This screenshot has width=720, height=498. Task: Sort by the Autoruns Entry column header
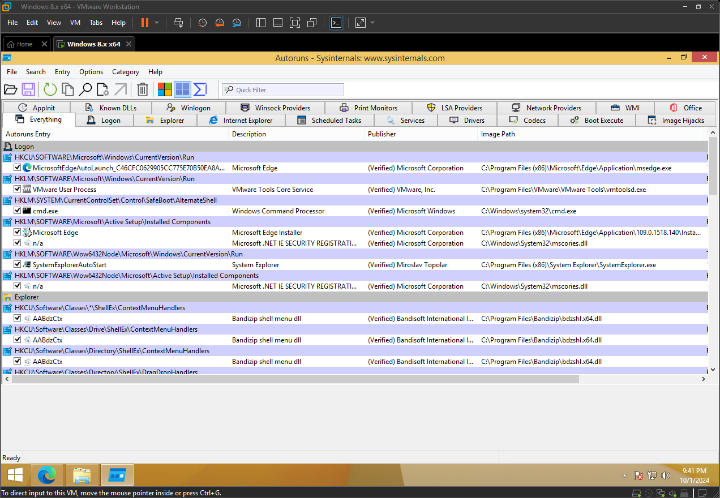[x=115, y=134]
